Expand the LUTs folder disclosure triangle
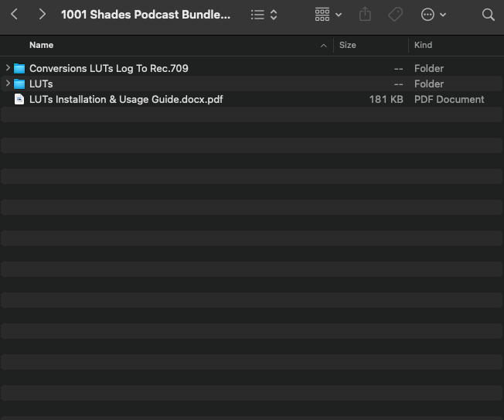The image size is (504, 420). coord(8,84)
